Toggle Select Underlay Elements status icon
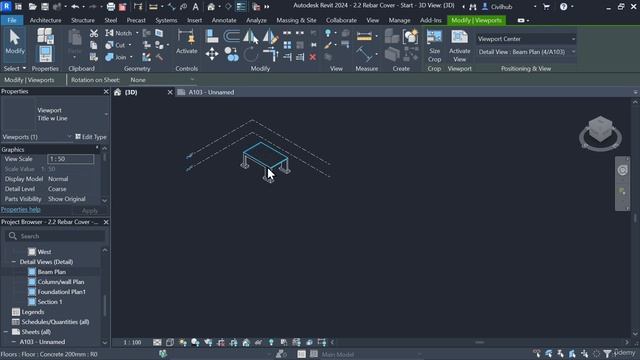The image size is (640, 360). click(549, 353)
